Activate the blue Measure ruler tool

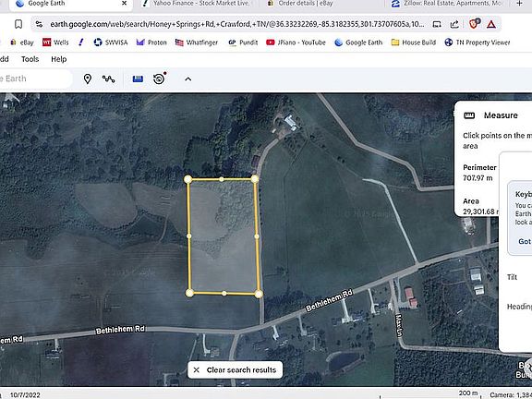(138, 79)
